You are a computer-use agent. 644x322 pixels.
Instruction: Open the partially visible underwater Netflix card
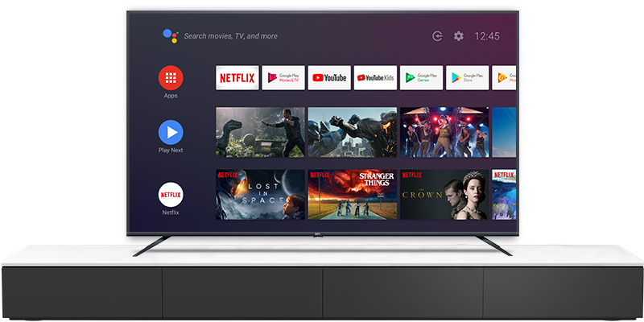point(504,195)
